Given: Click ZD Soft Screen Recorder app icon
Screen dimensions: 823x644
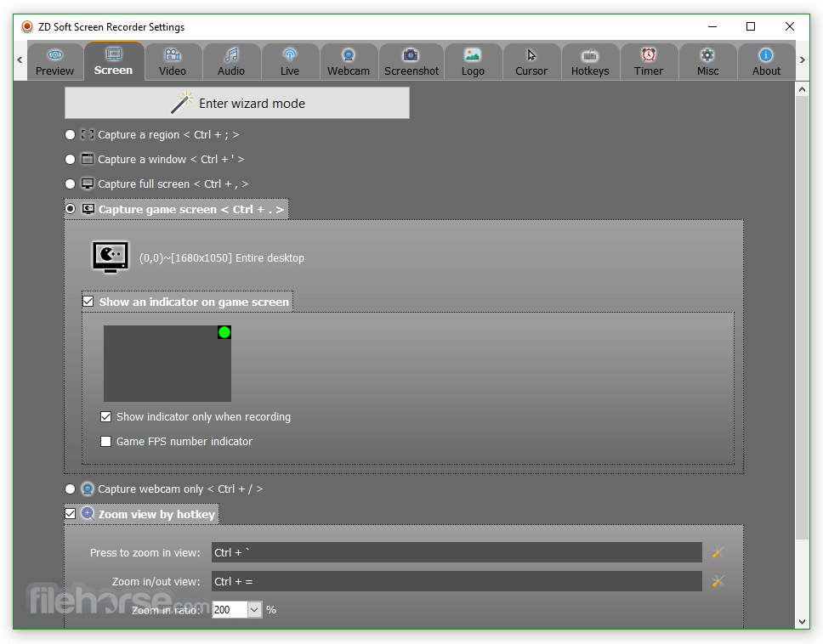Looking at the screenshot, I should click(x=27, y=26).
